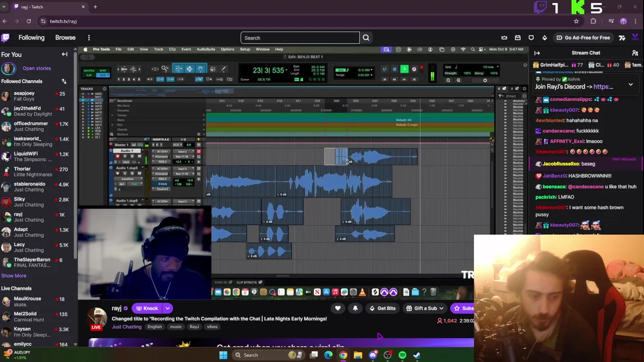This screenshot has height=362, width=644.
Task: Click the magnifier search button
Action: click(366, 38)
